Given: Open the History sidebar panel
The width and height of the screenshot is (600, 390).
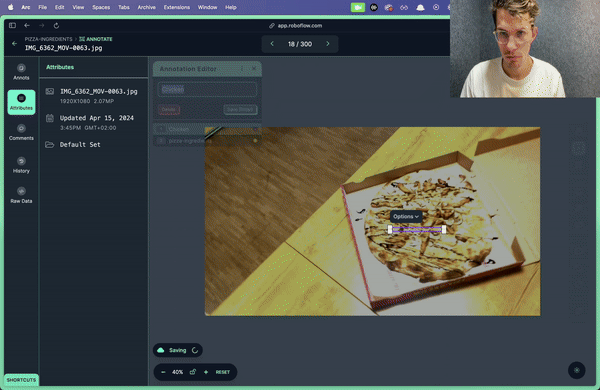Looking at the screenshot, I should click(x=21, y=165).
